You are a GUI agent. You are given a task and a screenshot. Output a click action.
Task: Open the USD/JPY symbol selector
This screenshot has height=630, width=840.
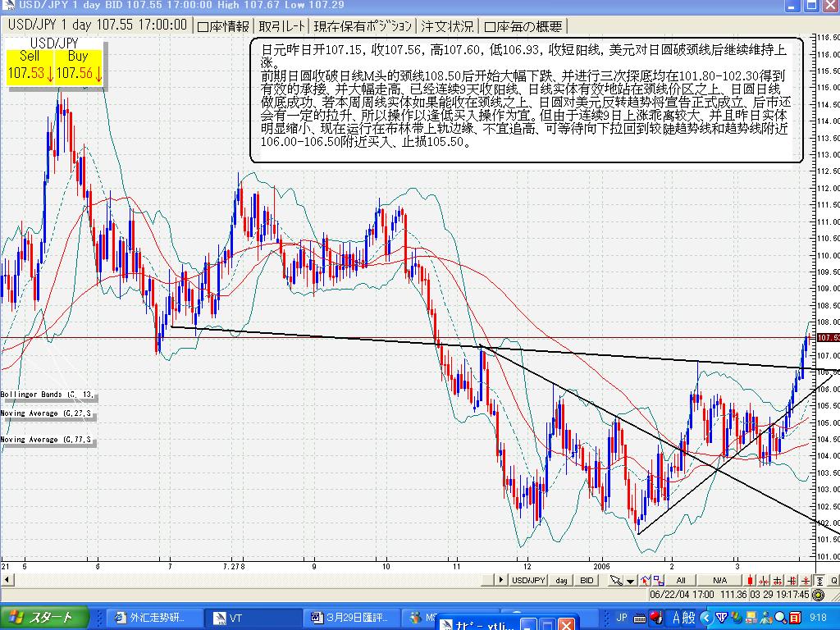pos(529,580)
